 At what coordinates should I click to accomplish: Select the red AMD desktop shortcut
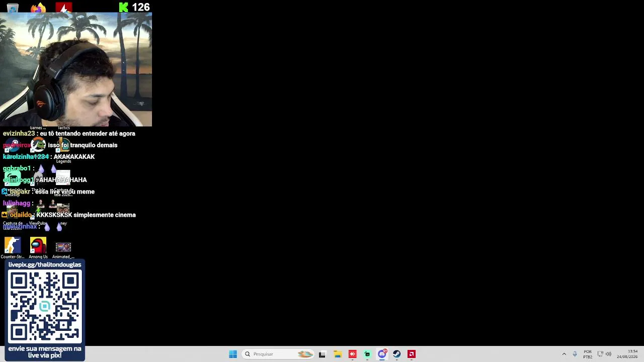[x=63, y=8]
